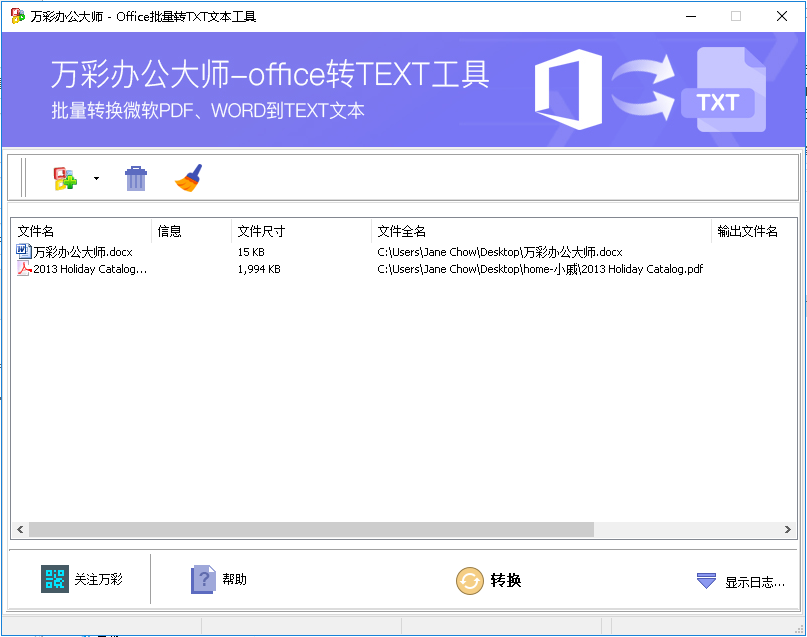Click the help question mark icon
This screenshot has width=807, height=637.
[203, 579]
